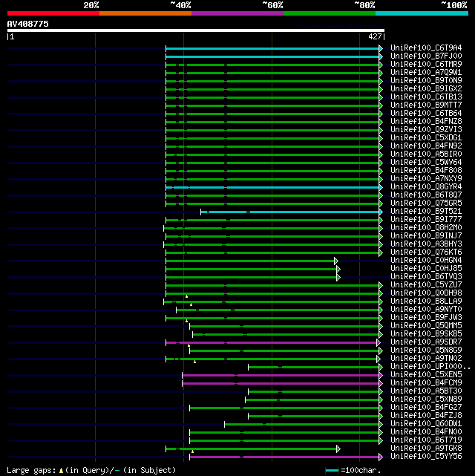Viewport: 475px width, 476px height.
Task: Select the UniRef100_A7NXY9 label
Action: tap(426, 178)
